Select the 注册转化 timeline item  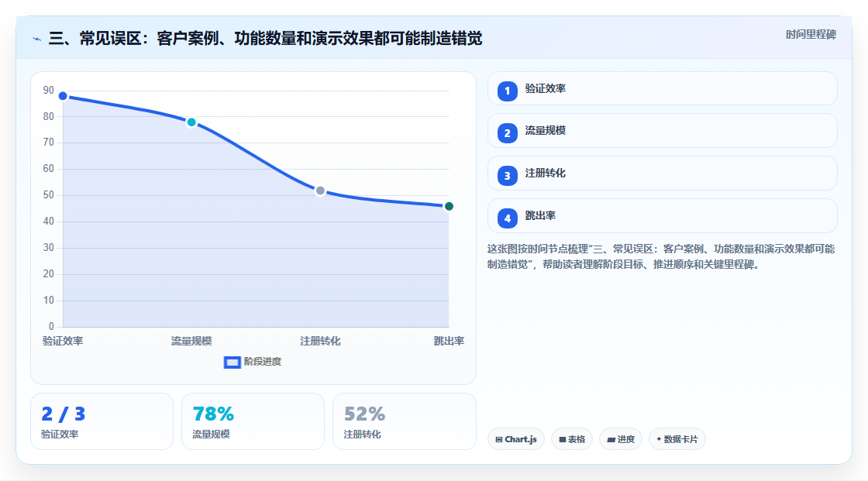[662, 174]
